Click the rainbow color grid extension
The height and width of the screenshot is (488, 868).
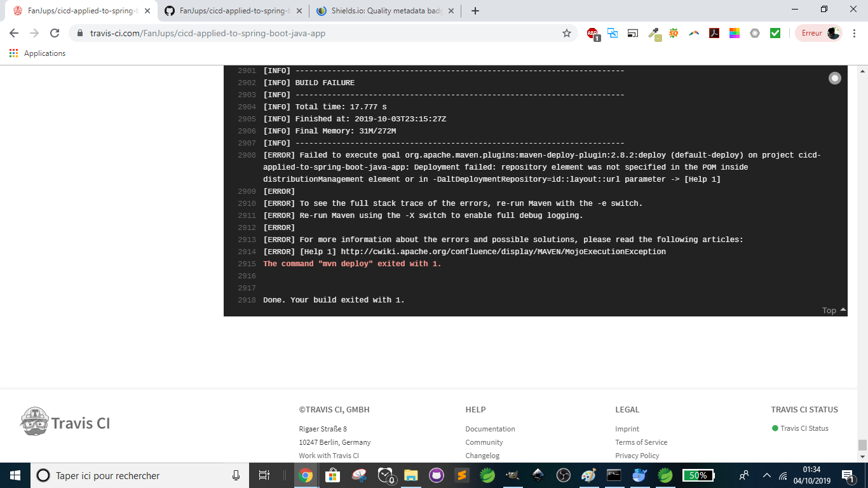point(735,33)
